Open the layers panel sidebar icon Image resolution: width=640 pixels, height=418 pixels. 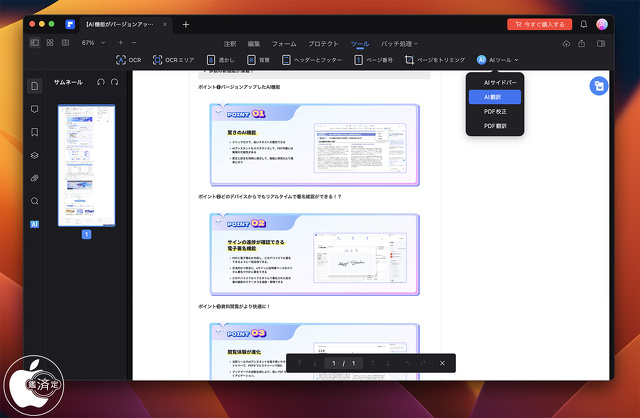[35, 155]
